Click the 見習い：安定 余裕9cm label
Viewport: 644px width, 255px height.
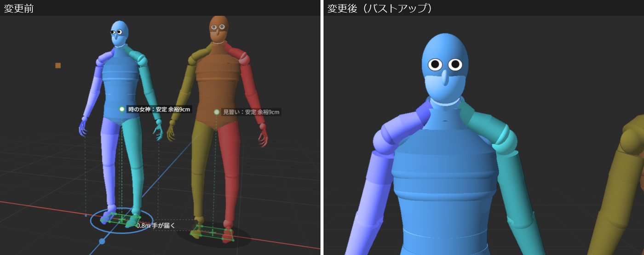coord(251,112)
